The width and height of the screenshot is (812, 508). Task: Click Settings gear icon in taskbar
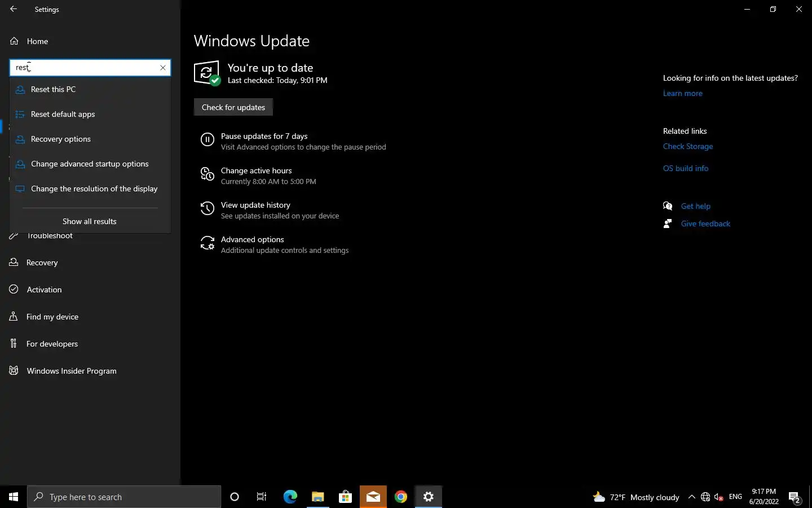(429, 497)
